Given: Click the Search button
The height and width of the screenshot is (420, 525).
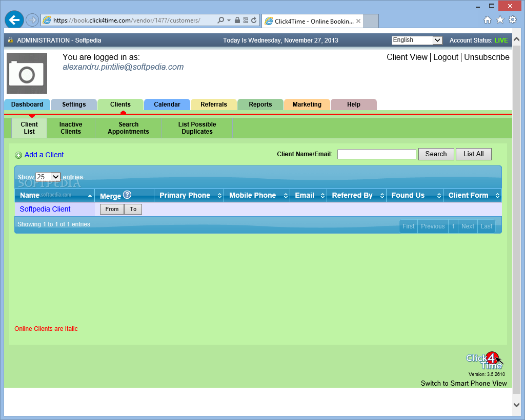Looking at the screenshot, I should 436,154.
